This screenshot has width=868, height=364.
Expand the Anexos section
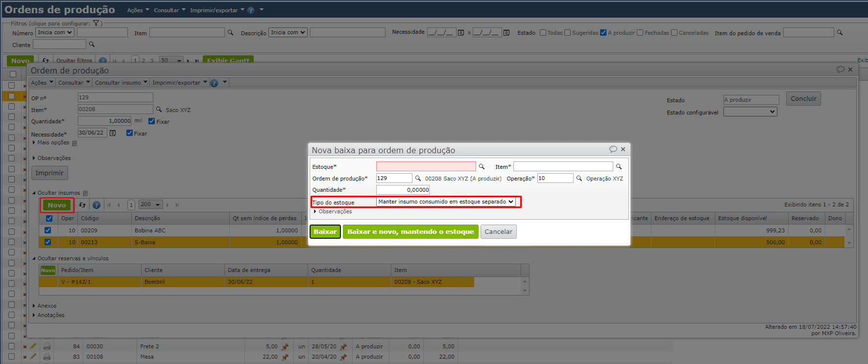click(44, 306)
